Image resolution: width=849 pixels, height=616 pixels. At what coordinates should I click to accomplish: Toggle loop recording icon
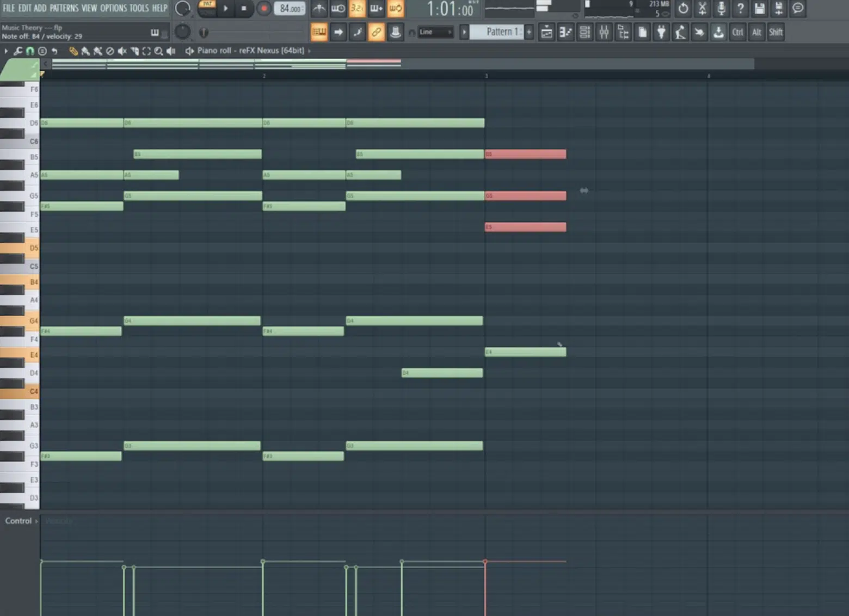[395, 8]
